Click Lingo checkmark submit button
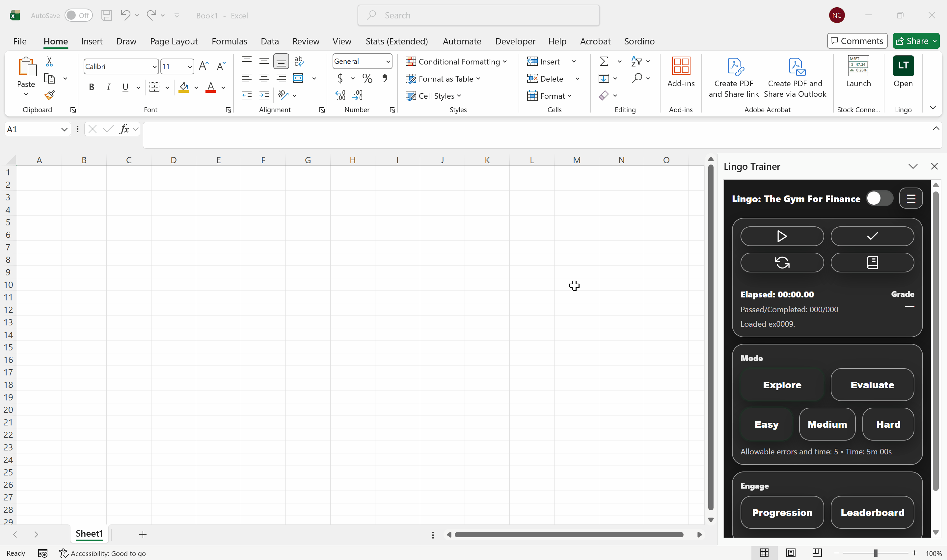947x560 pixels. pyautogui.click(x=872, y=236)
